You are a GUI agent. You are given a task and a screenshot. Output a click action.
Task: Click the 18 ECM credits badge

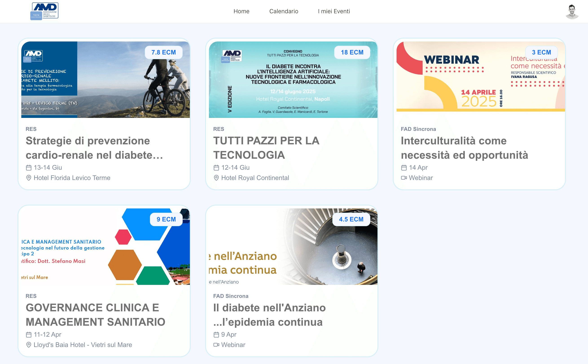352,52
